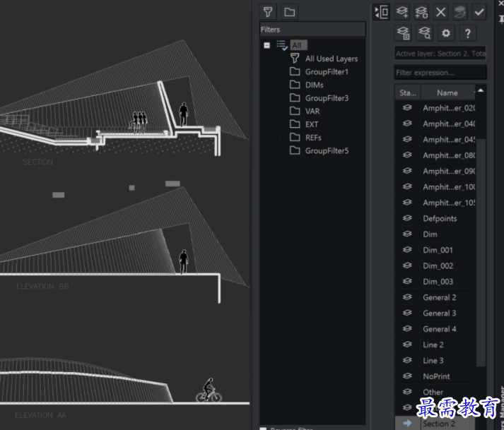
Task: Select the VAR group filter
Action: [312, 112]
